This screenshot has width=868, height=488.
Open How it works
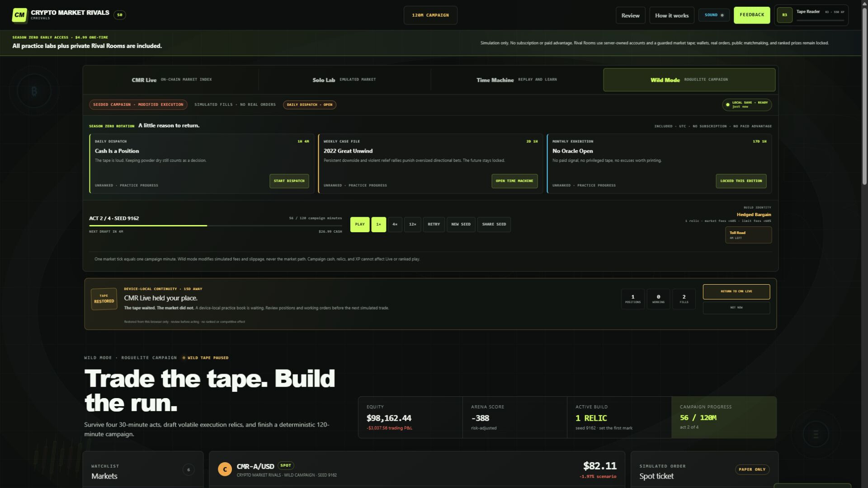tap(671, 15)
